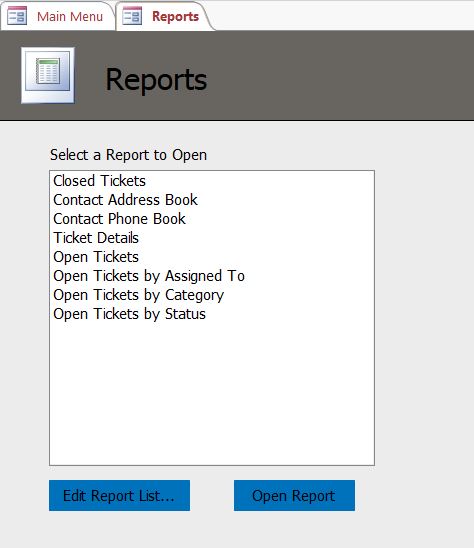The width and height of the screenshot is (474, 548).
Task: Choose Open Tickets by Assigned To
Action: point(212,276)
